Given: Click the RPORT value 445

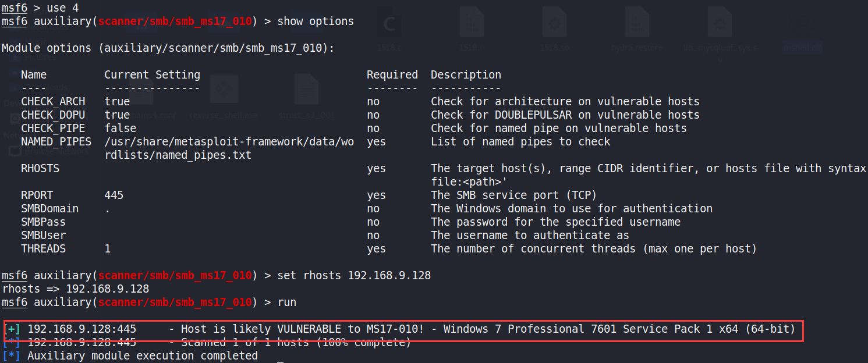Looking at the screenshot, I should [x=114, y=195].
